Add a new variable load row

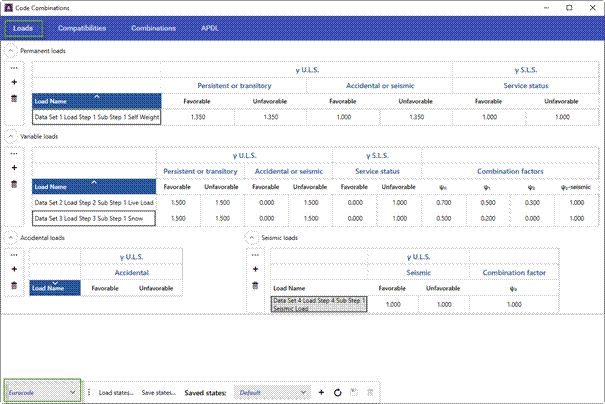click(x=14, y=168)
